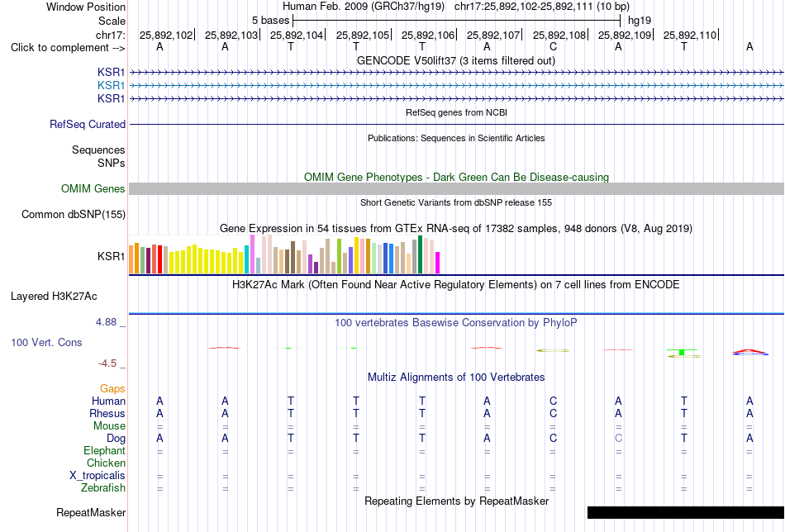Click the -4.5 PhyloP lower scale value
785x532 pixels.
coord(107,363)
